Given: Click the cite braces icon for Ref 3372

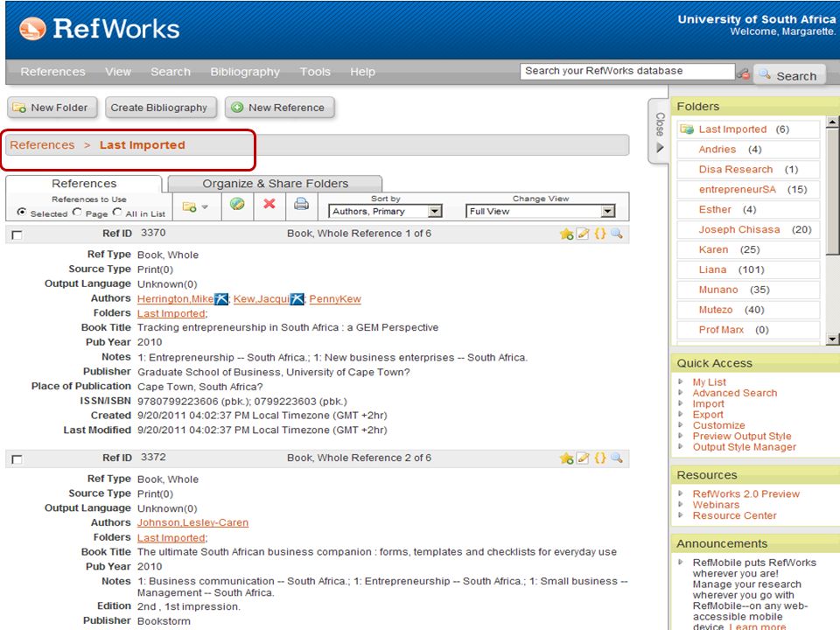Looking at the screenshot, I should click(x=600, y=458).
